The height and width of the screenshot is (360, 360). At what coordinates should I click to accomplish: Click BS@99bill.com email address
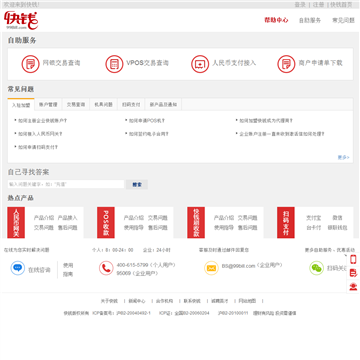pyautogui.click(x=238, y=266)
